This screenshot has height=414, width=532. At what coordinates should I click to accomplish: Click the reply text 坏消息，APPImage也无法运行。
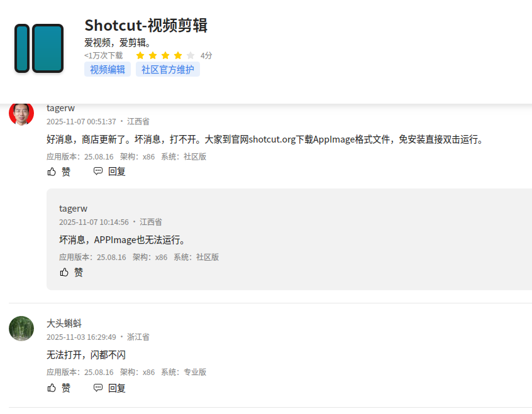123,240
